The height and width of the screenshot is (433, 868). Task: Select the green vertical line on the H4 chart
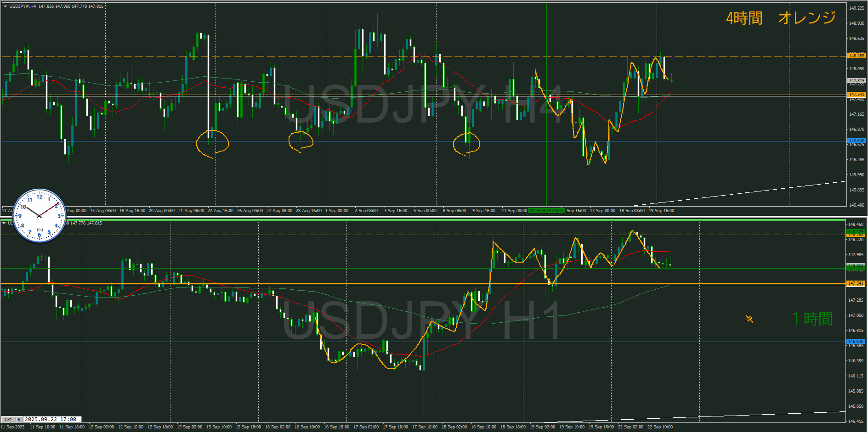click(x=546, y=115)
